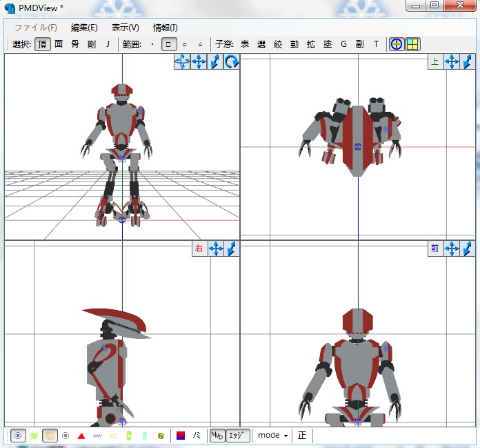Toggle the gray circle bone display icon
This screenshot has height=448, width=480.
click(x=66, y=436)
